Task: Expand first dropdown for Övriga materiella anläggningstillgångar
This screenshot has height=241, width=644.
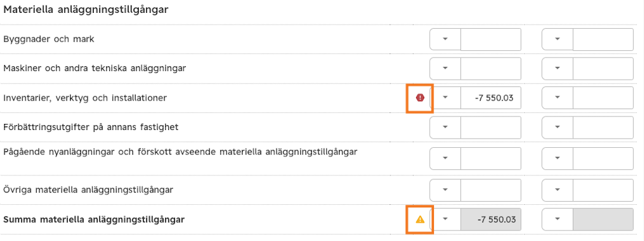Action: click(x=445, y=190)
